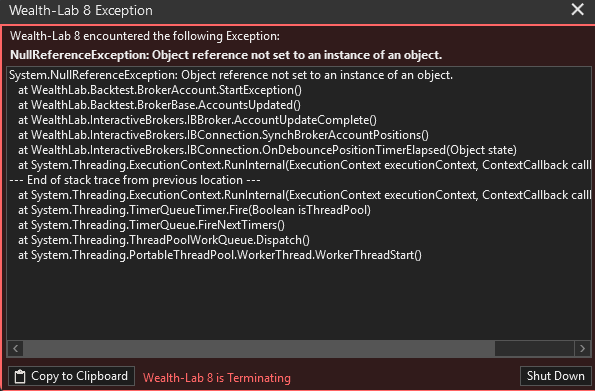Viewport: 595px width, 391px height.
Task: Close the Wealth-Lab 8 Exception dialog
Action: [x=578, y=9]
